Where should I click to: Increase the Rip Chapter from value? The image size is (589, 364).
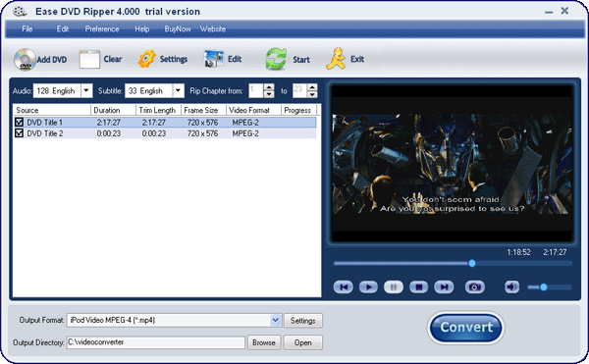[269, 87]
